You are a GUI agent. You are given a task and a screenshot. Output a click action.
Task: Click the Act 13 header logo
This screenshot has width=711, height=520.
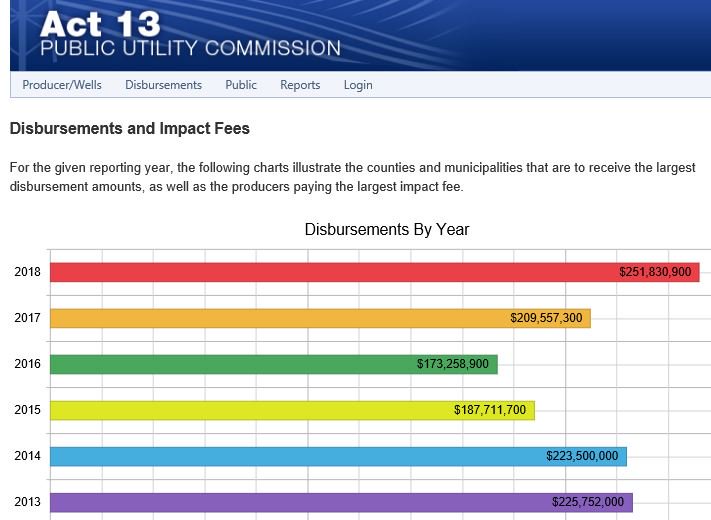[190, 35]
